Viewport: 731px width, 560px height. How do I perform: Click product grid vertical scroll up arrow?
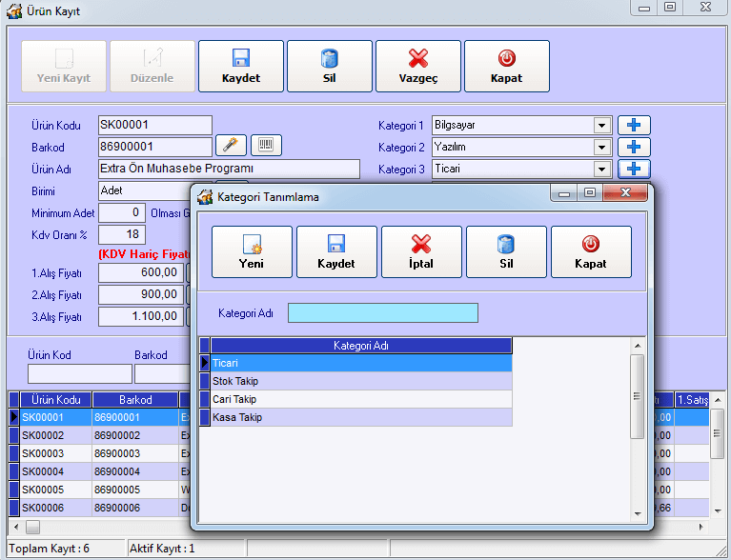[718, 400]
